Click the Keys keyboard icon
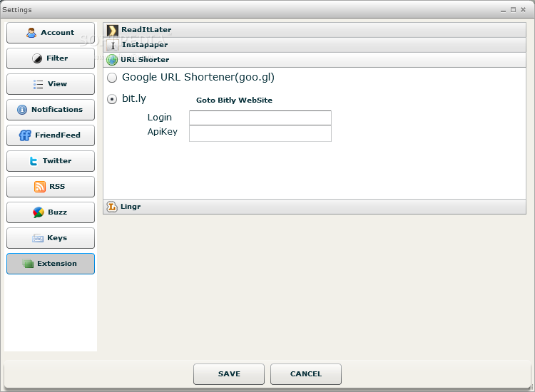This screenshot has height=392, width=535. (38, 238)
